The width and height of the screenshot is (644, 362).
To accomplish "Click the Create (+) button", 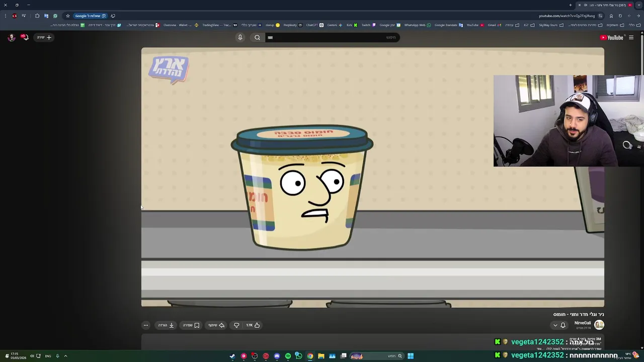I will pyautogui.click(x=44, y=37).
